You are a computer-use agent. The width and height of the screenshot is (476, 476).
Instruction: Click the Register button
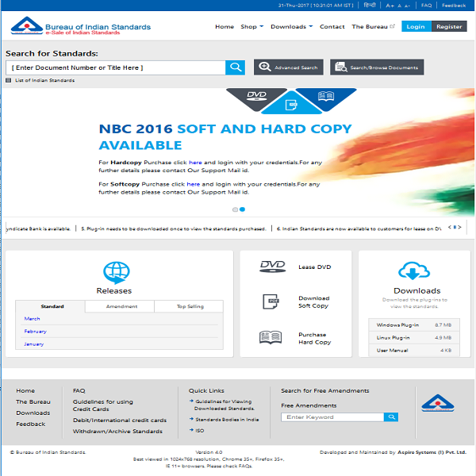[449, 26]
